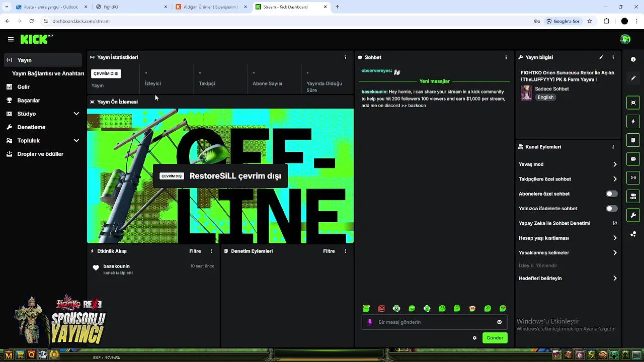Click the English language tag
The height and width of the screenshot is (362, 644).
click(545, 98)
